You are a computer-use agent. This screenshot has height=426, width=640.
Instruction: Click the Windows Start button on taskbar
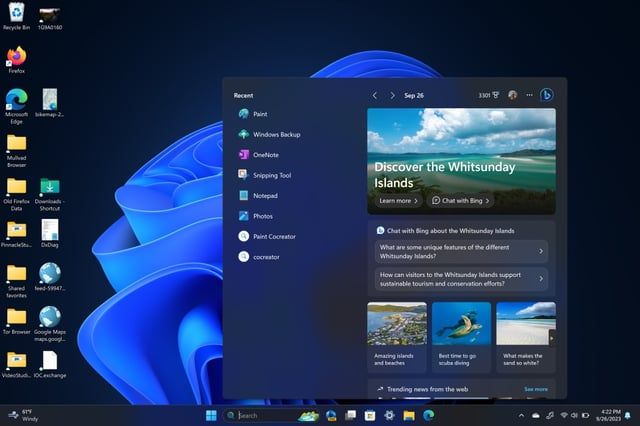(210, 415)
